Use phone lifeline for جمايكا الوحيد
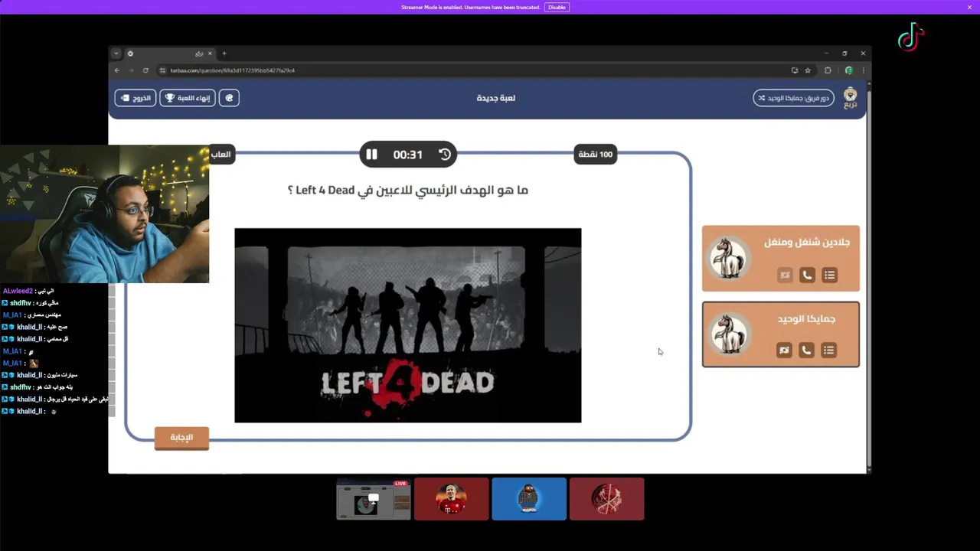 coord(806,350)
